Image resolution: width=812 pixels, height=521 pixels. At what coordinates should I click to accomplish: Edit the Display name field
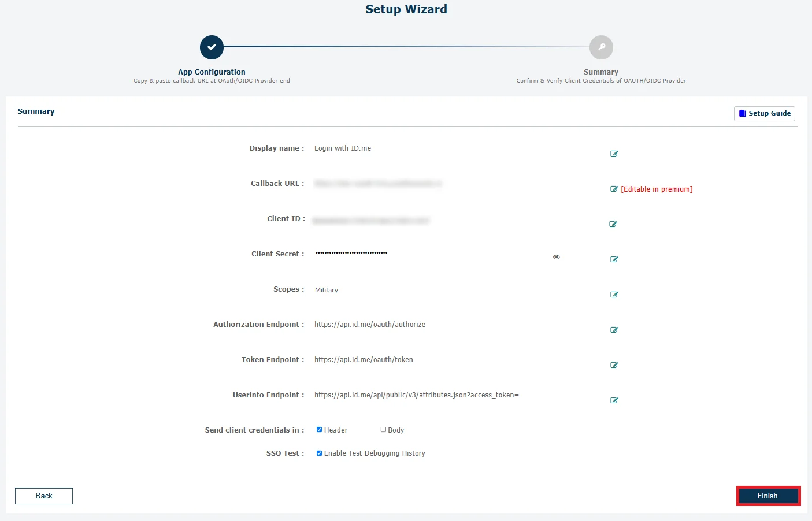click(x=614, y=154)
